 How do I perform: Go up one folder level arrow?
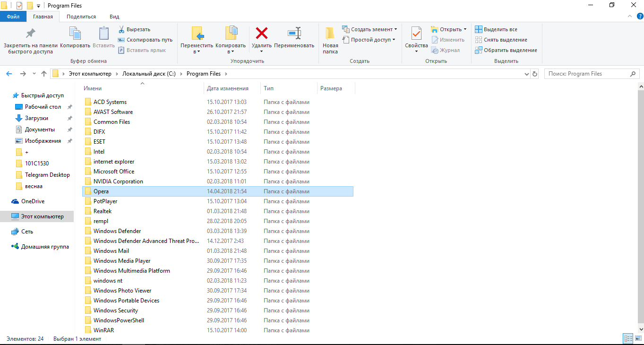(x=44, y=74)
